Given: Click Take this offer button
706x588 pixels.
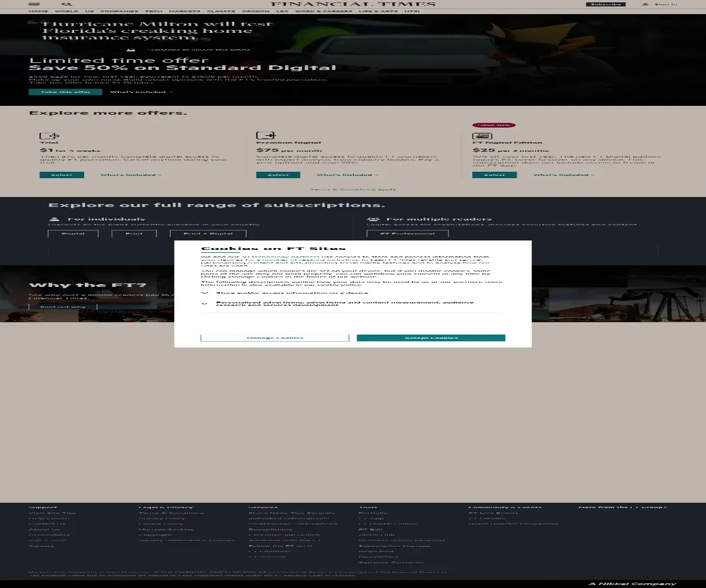Looking at the screenshot, I should (65, 92).
